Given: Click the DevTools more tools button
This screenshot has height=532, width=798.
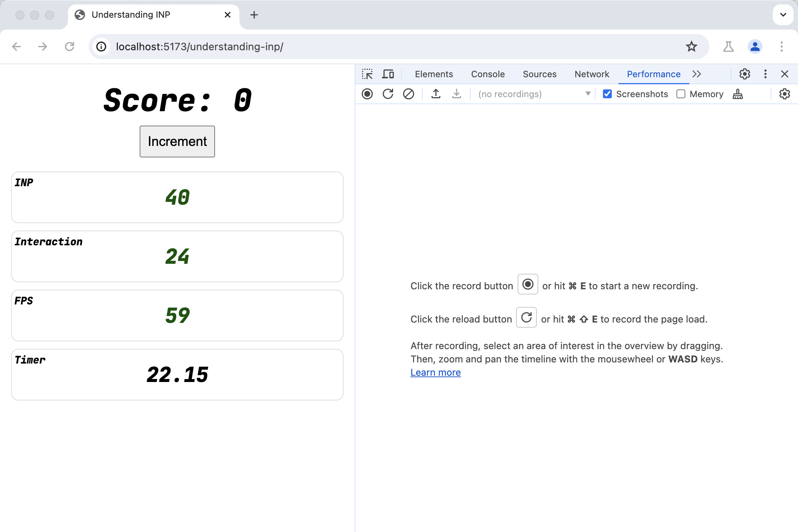Looking at the screenshot, I should pyautogui.click(x=698, y=74).
